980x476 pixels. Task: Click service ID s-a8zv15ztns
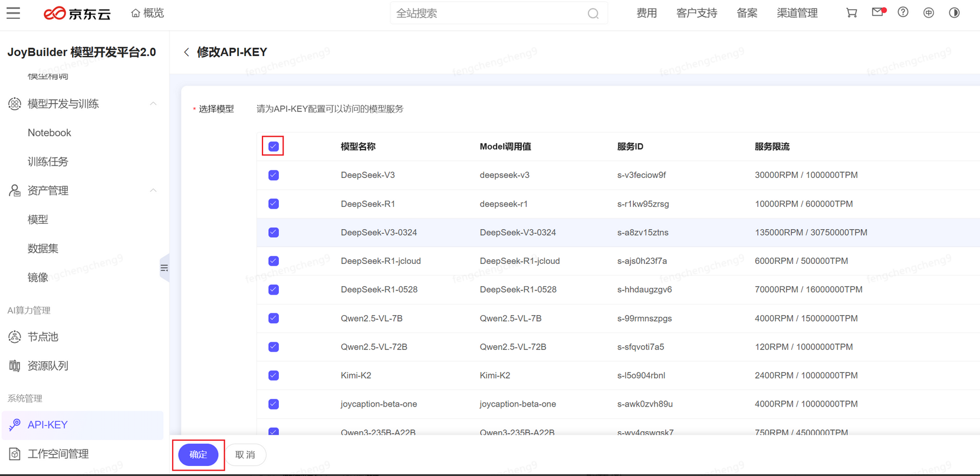[643, 232]
